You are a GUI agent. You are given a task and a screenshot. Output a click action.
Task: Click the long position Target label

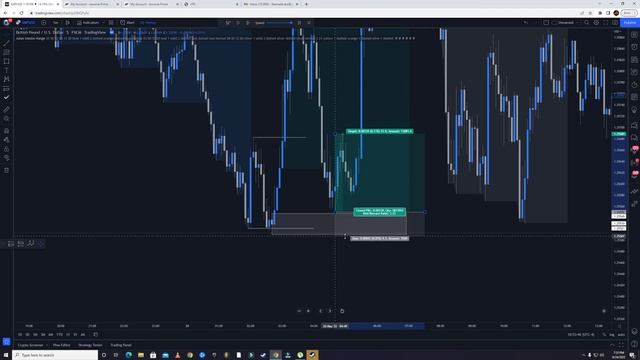coord(380,131)
